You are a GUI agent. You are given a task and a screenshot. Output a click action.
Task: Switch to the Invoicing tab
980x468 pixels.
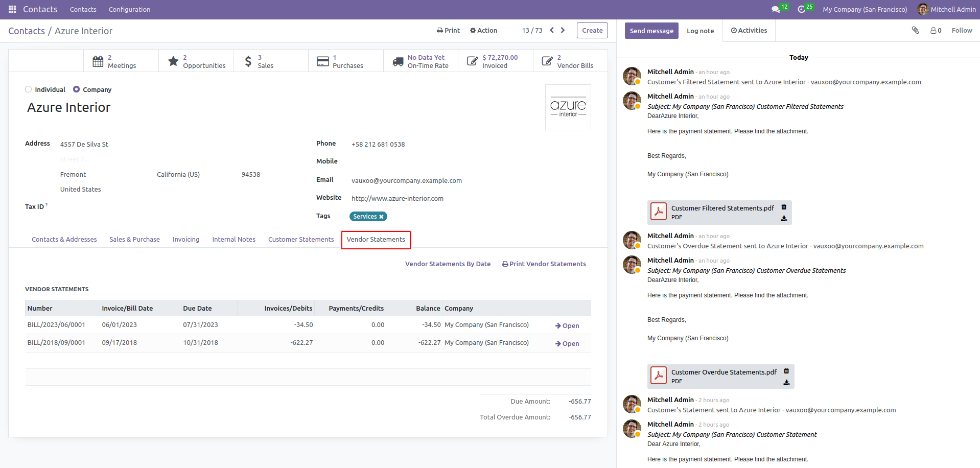point(186,239)
